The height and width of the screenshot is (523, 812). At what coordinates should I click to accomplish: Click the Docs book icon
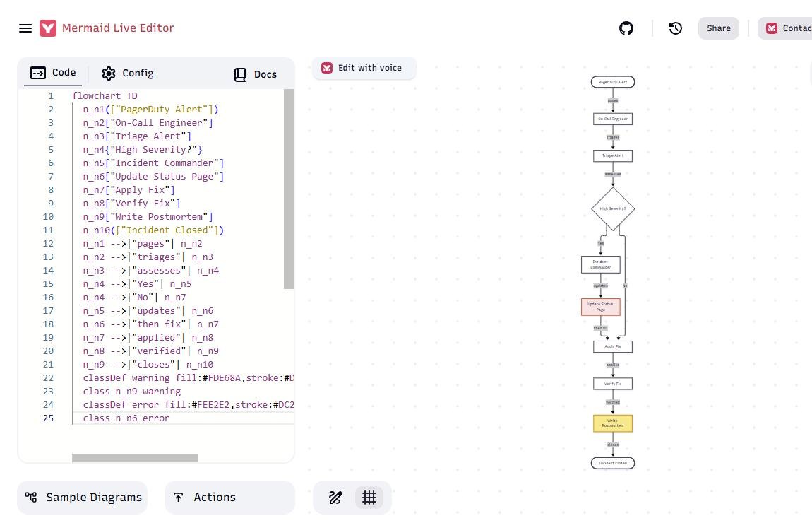click(x=240, y=75)
